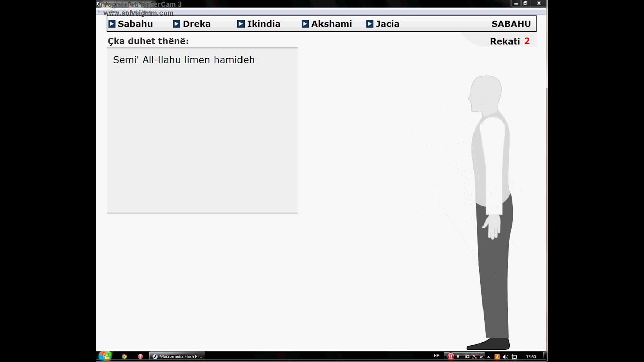Viewport: 644px width, 362px height.
Task: Click the 'Çka duhet thënë:' heading
Action: (x=148, y=41)
